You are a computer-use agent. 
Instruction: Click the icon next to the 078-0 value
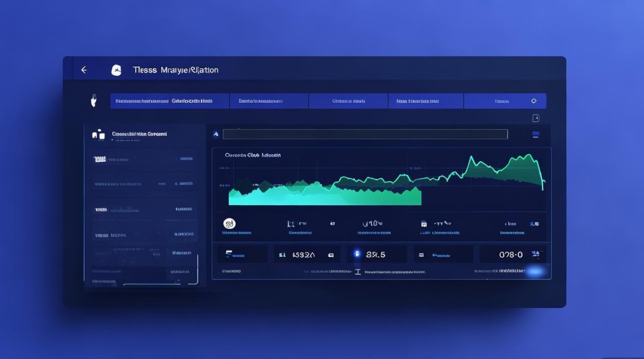tap(536, 254)
